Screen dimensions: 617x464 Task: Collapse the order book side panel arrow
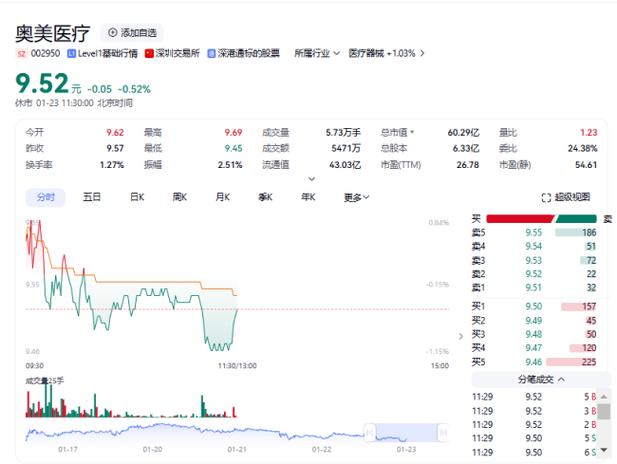[x=461, y=336]
